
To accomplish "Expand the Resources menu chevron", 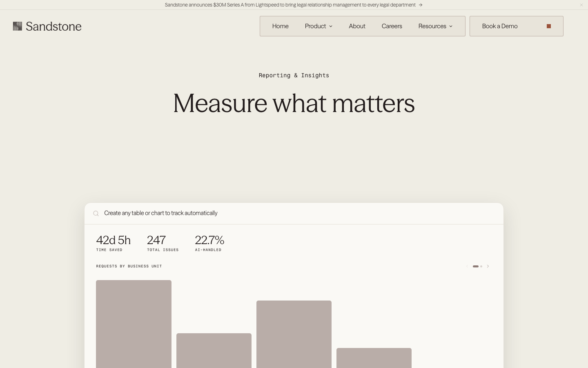I will coord(451,26).
